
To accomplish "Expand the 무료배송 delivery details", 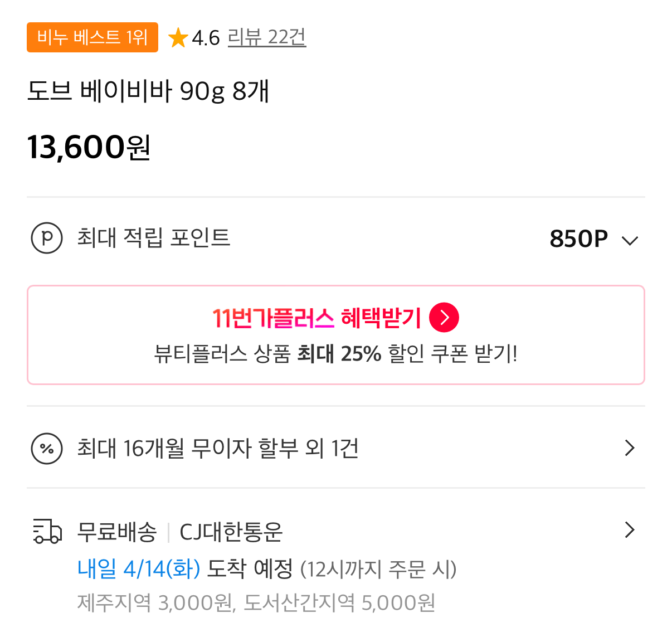I will tap(629, 530).
